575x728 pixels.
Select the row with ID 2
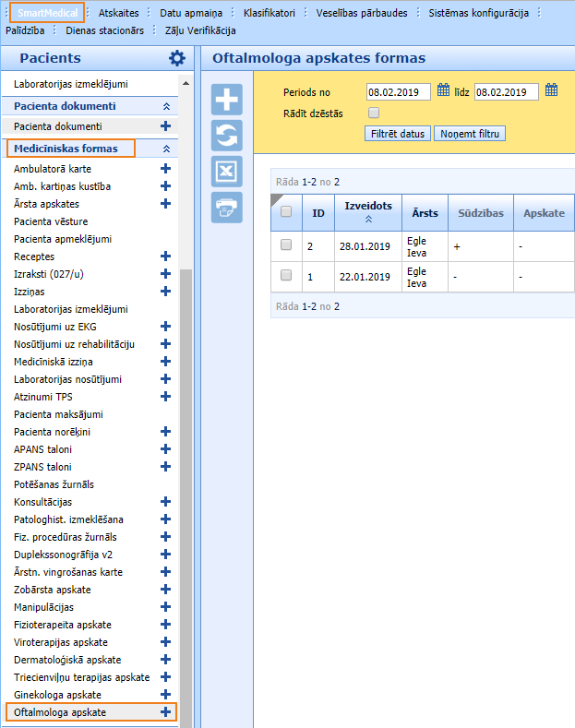(286, 245)
